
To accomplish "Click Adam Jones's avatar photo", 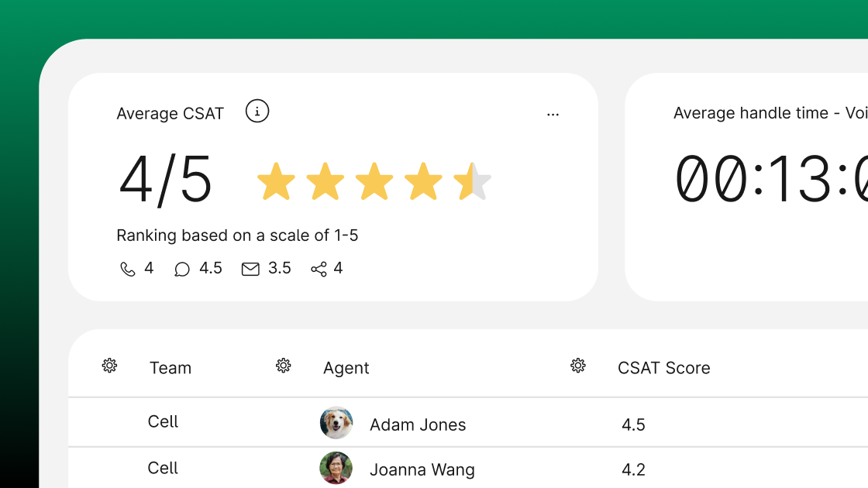I will tap(336, 423).
